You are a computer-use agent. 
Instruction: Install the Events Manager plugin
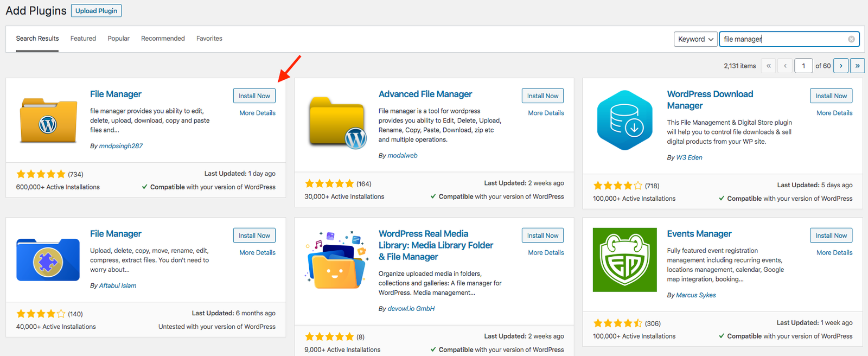coord(831,236)
